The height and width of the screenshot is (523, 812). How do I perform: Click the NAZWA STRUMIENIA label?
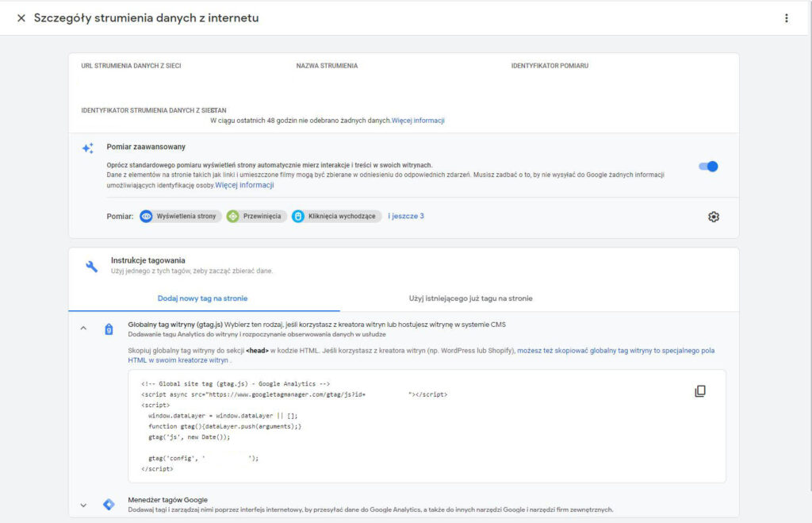[327, 66]
